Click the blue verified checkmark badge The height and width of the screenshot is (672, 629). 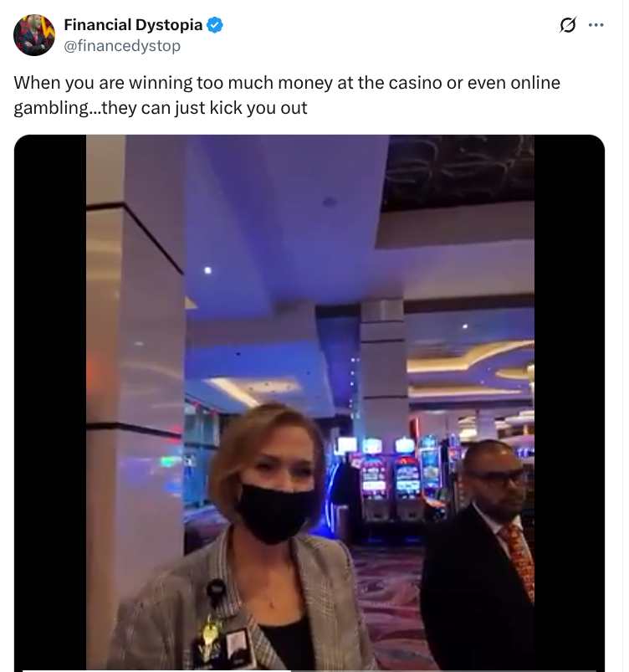tap(215, 25)
